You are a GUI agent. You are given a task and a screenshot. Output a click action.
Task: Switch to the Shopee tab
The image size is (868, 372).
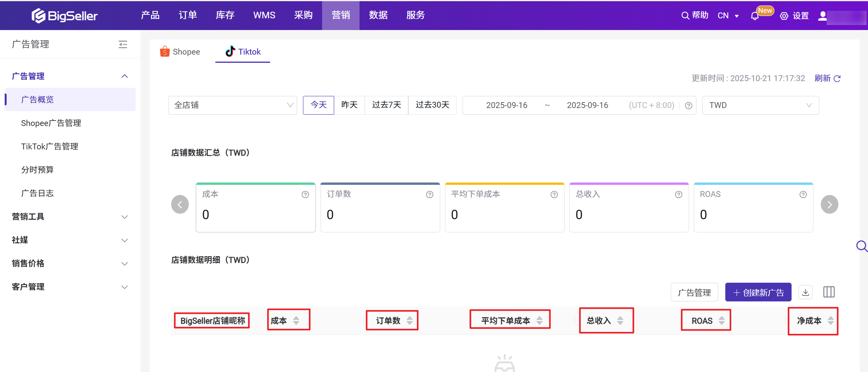[180, 52]
